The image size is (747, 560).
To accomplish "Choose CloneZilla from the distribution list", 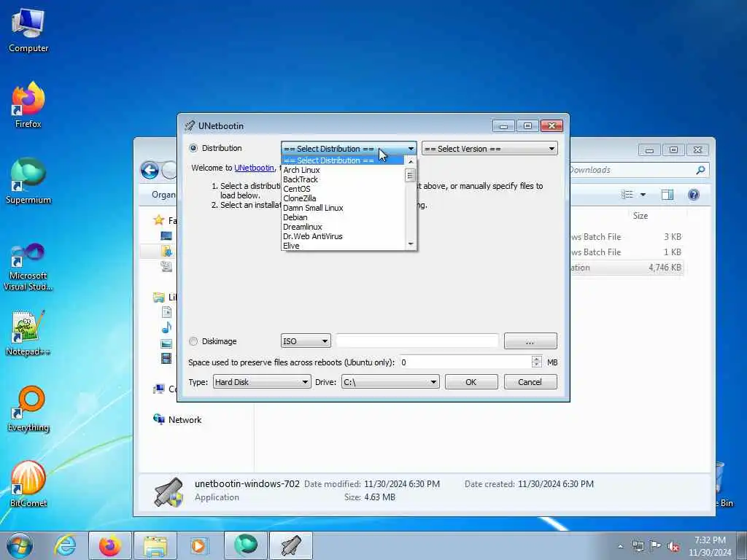I will click(343, 198).
